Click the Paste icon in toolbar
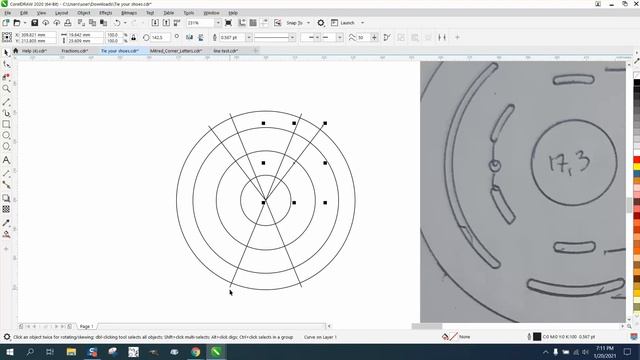640x360 pixels. coord(104,23)
